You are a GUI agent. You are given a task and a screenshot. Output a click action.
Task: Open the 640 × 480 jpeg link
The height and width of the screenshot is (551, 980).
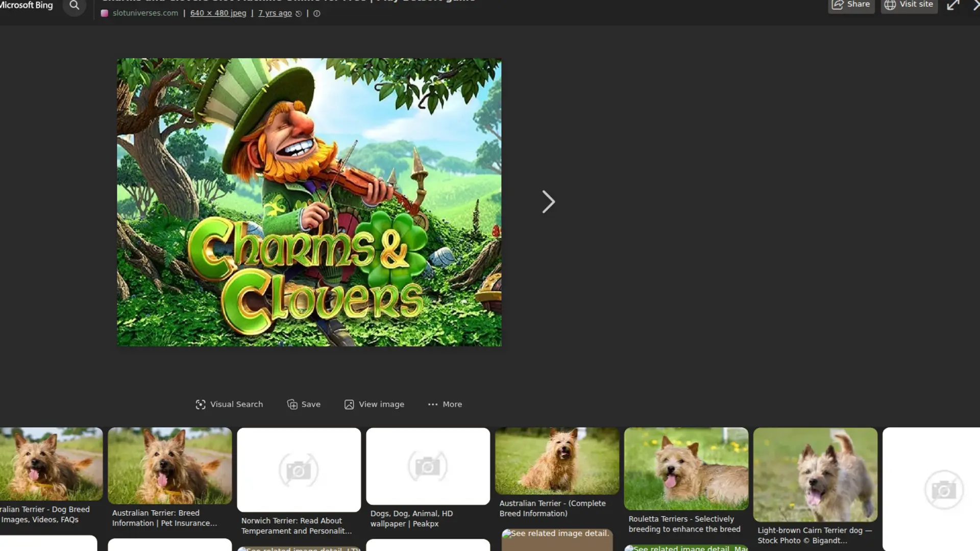click(218, 13)
